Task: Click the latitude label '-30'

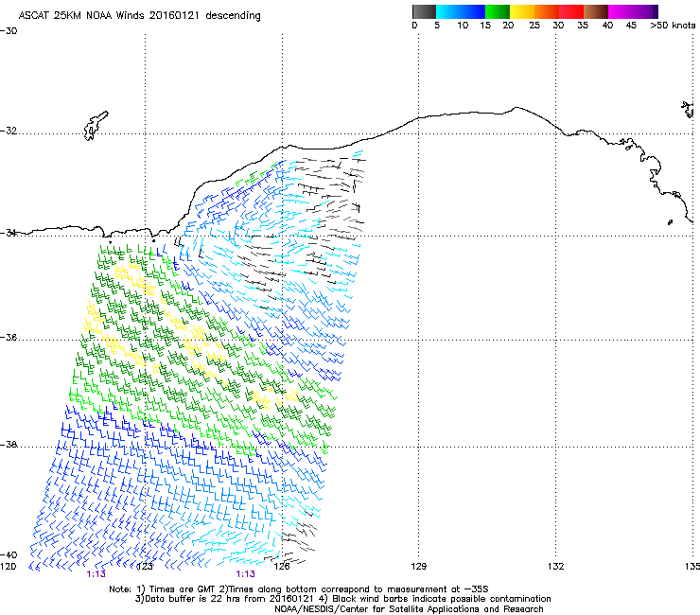Action: click(9, 31)
